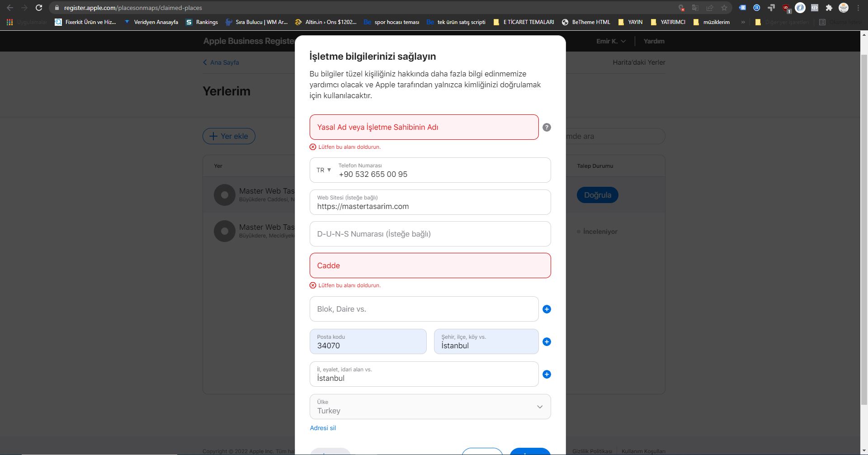Click the Doğrula button
The height and width of the screenshot is (455, 868).
pos(597,195)
